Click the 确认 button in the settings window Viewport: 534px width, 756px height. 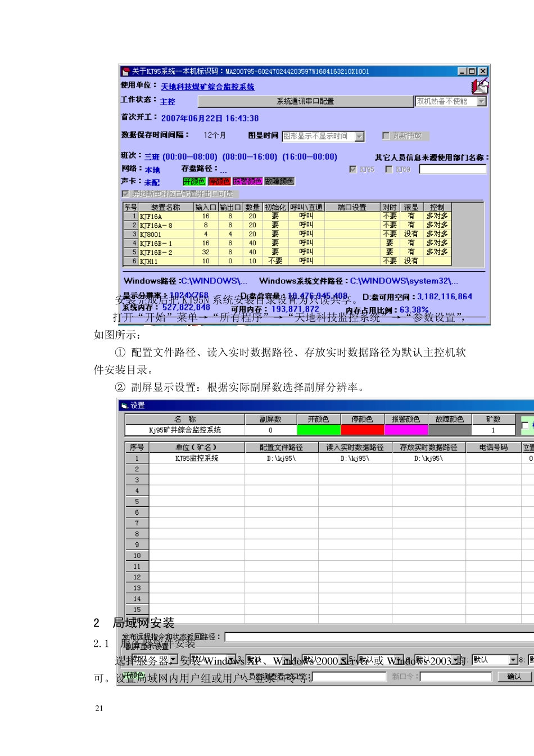[514, 677]
